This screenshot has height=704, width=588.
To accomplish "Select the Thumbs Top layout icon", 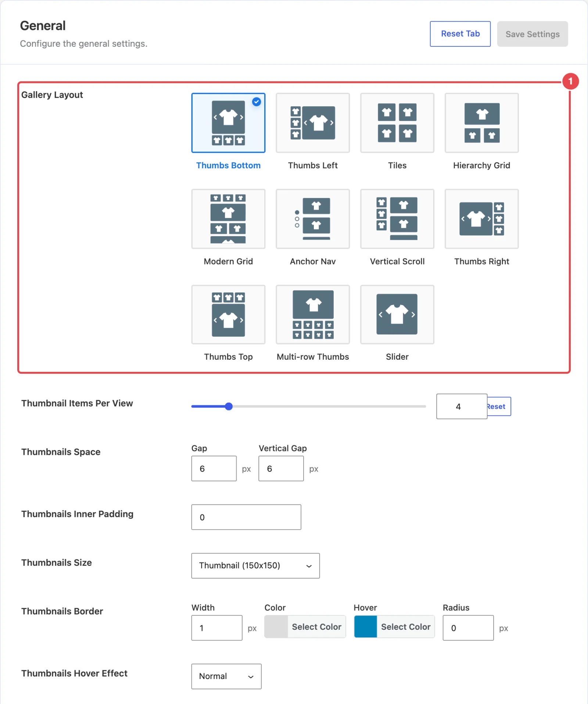I will [228, 315].
